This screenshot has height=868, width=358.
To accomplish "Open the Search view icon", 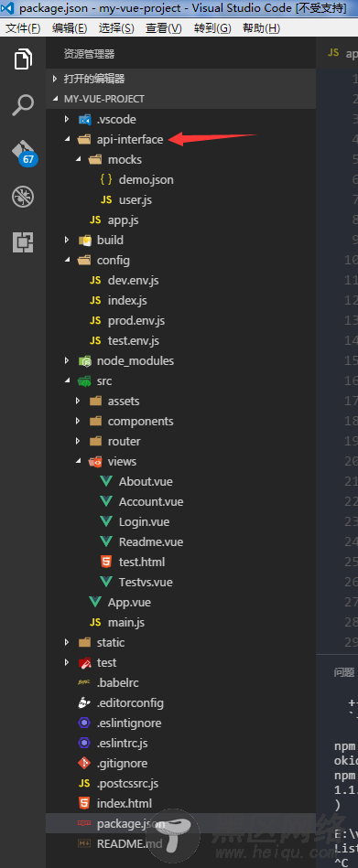I will 23,104.
